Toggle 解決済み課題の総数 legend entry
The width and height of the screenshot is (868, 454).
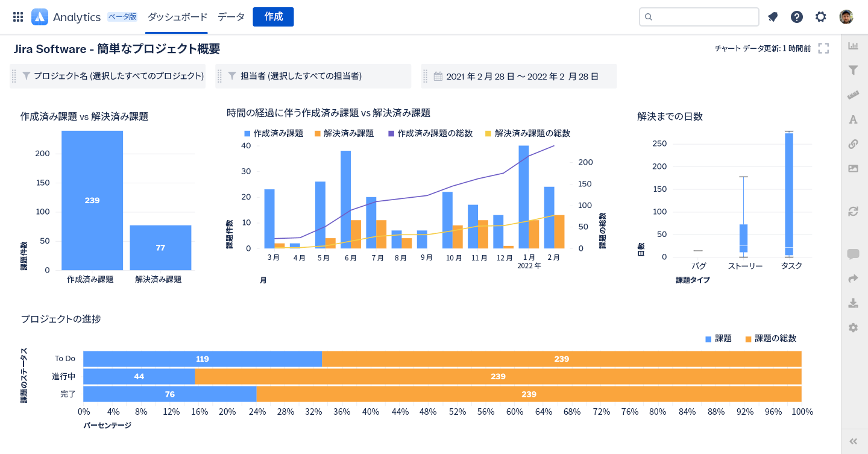click(x=527, y=133)
